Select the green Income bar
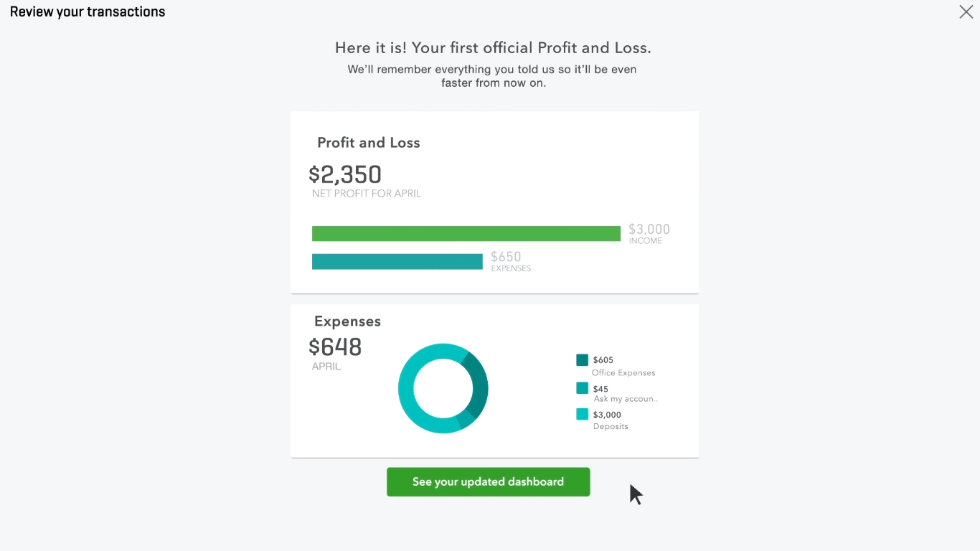The width and height of the screenshot is (980, 551). tap(466, 233)
